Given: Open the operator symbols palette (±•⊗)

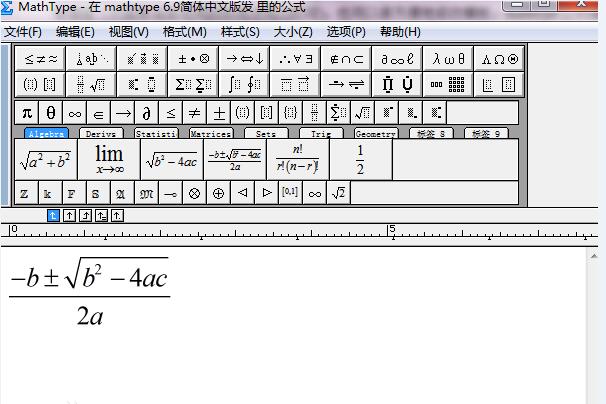Looking at the screenshot, I should click(193, 59).
